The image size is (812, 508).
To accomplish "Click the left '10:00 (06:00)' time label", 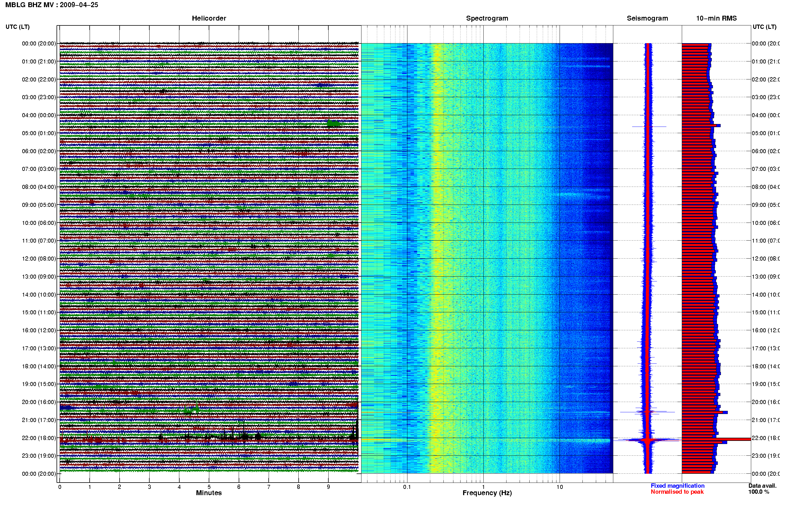I will click(39, 223).
